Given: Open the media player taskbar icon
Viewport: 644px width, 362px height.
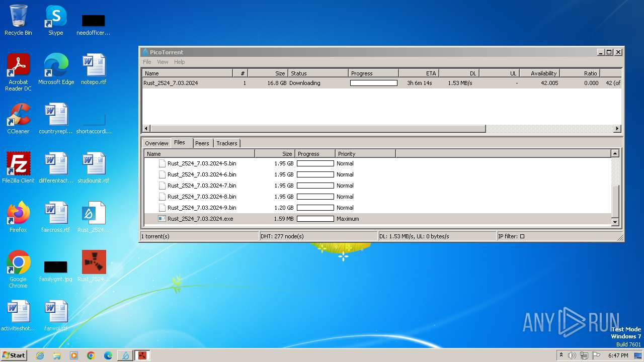Looking at the screenshot, I should coord(74,355).
